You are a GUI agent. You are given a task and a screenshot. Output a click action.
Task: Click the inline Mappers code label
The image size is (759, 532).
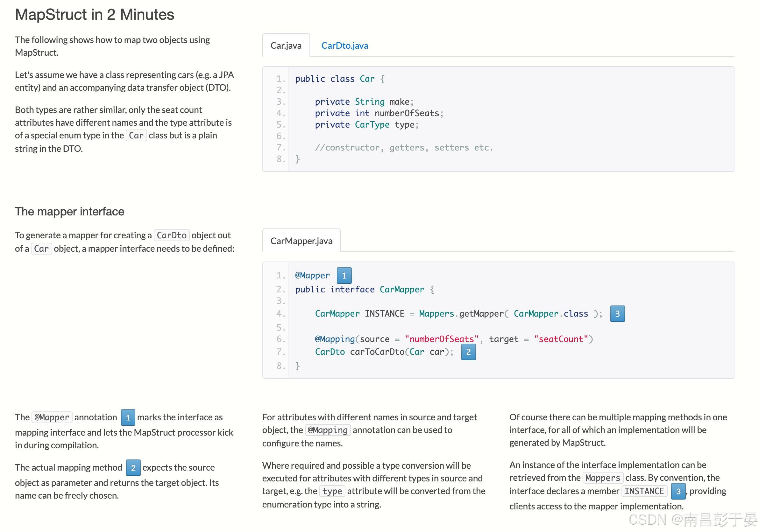pyautogui.click(x=603, y=478)
